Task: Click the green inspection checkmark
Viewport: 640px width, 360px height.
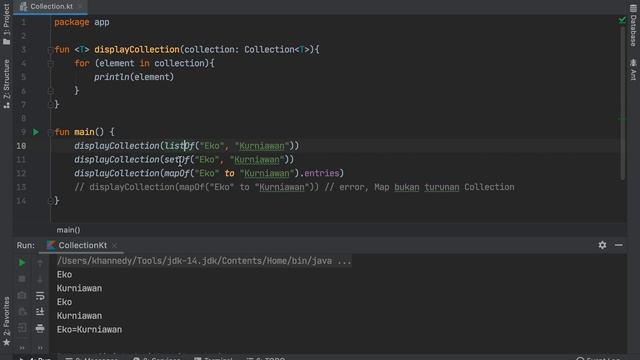Action: [622, 20]
